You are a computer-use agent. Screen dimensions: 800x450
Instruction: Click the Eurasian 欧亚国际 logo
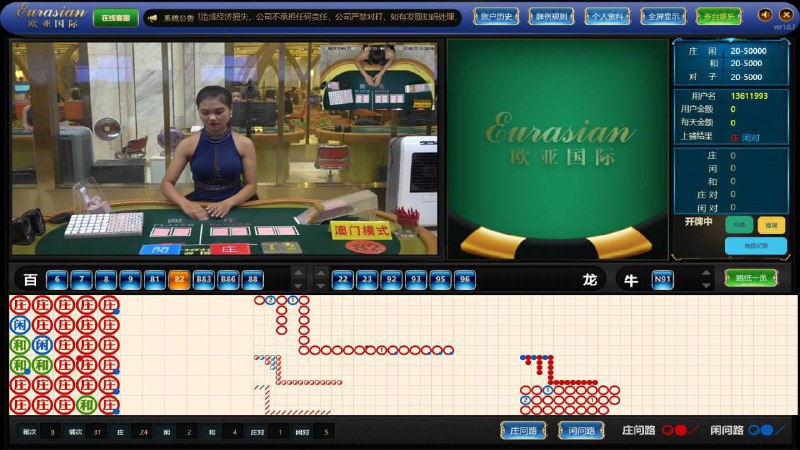tap(50, 16)
